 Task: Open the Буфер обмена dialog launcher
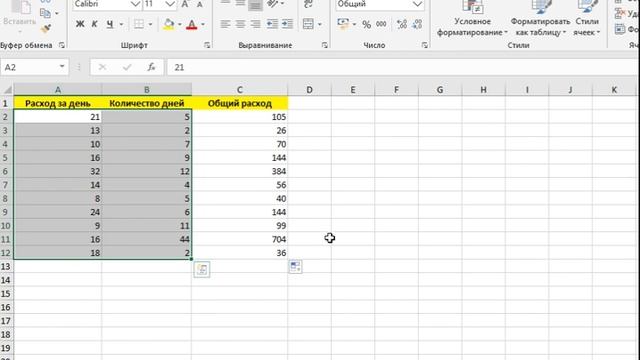[x=62, y=45]
